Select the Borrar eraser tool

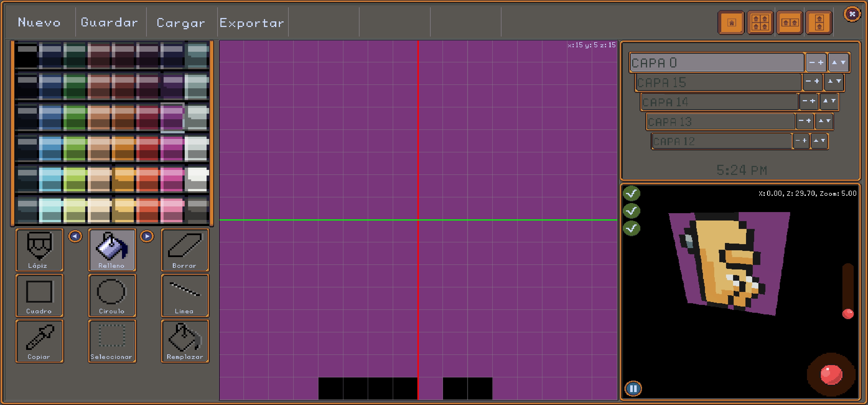click(x=185, y=250)
